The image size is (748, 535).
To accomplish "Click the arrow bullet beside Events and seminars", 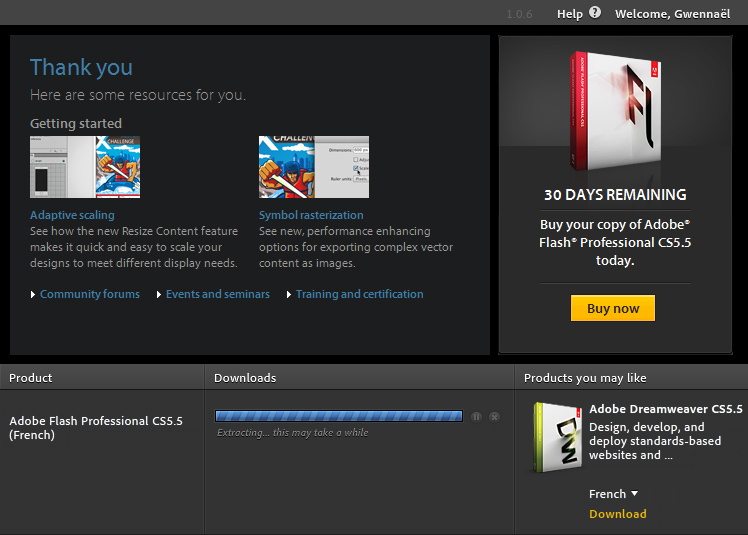I will click(x=159, y=295).
